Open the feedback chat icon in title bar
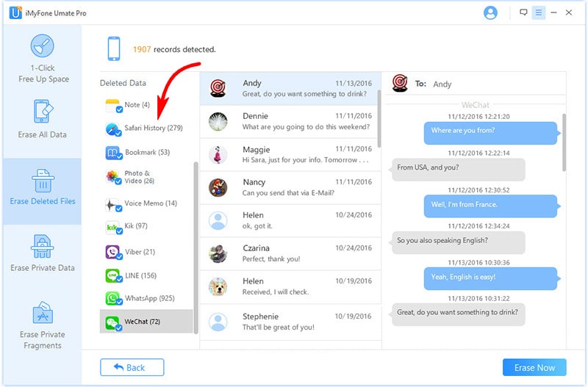Screen dimensions: 588x387 coord(523,12)
